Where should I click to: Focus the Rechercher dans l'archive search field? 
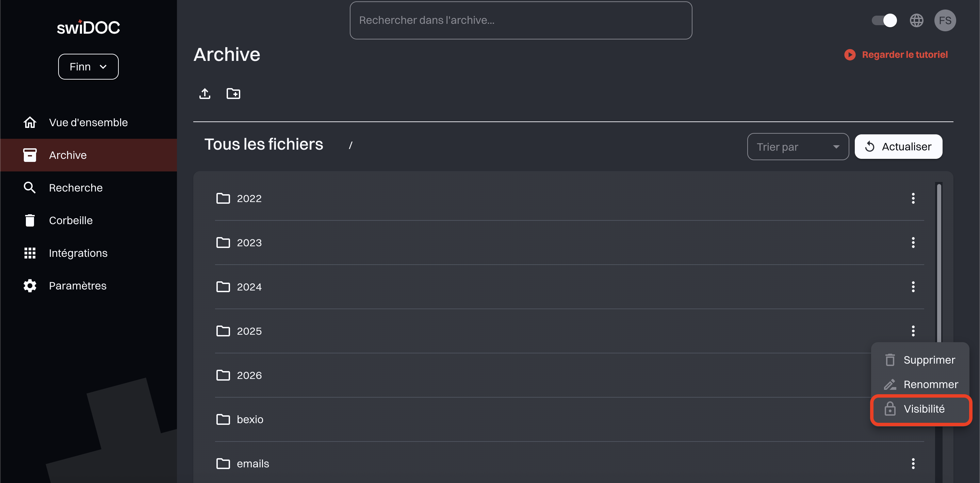520,20
